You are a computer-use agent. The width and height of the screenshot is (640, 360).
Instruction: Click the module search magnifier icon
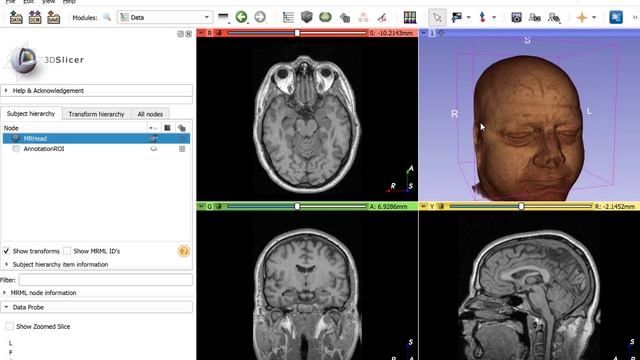[x=107, y=17]
